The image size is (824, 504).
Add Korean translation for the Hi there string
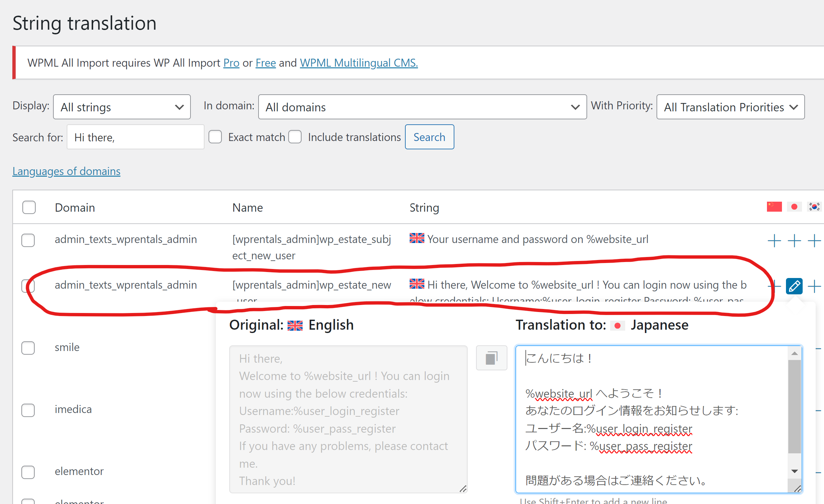coord(814,286)
